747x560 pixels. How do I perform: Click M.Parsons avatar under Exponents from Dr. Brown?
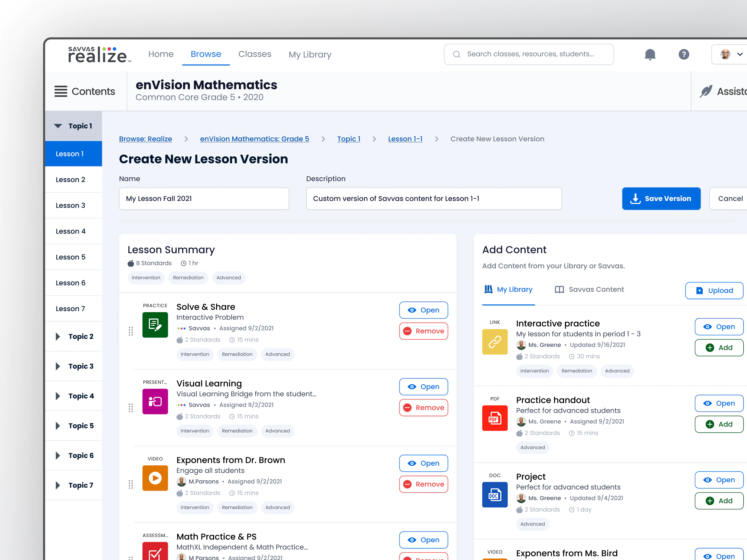point(181,482)
